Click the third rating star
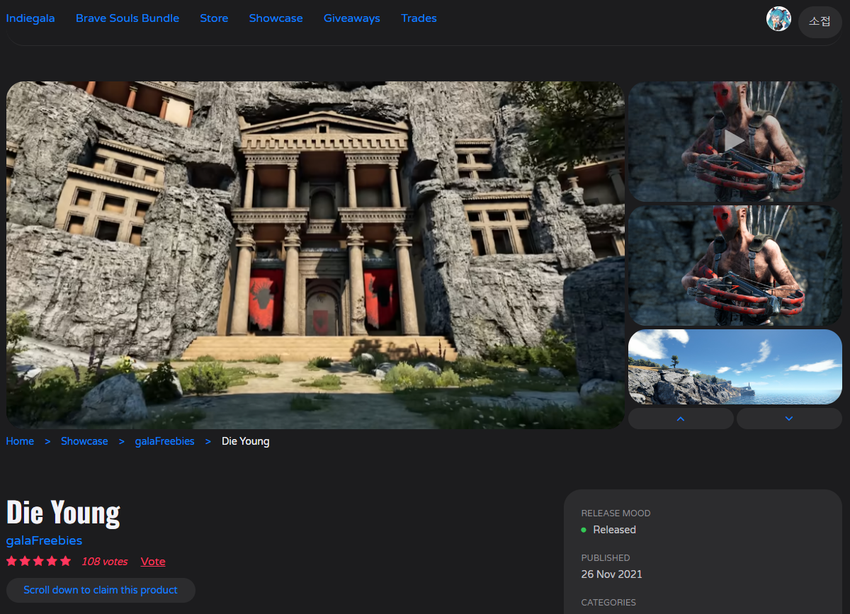This screenshot has width=850, height=614. 38,561
